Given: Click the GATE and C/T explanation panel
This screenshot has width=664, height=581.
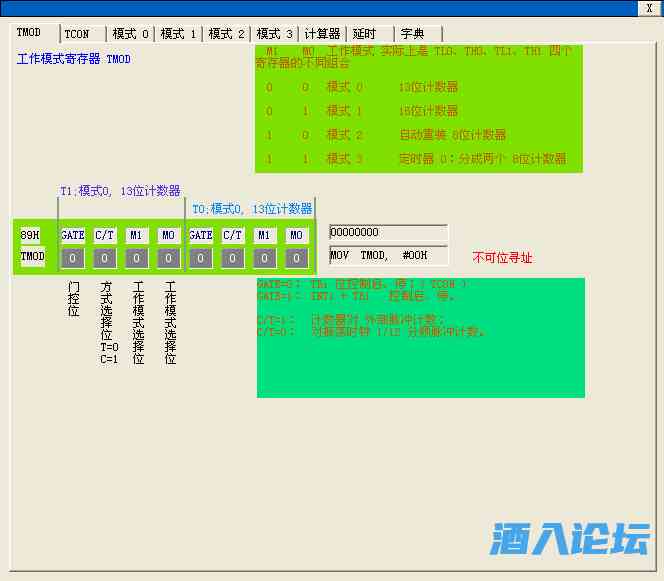Looking at the screenshot, I should [x=421, y=338].
